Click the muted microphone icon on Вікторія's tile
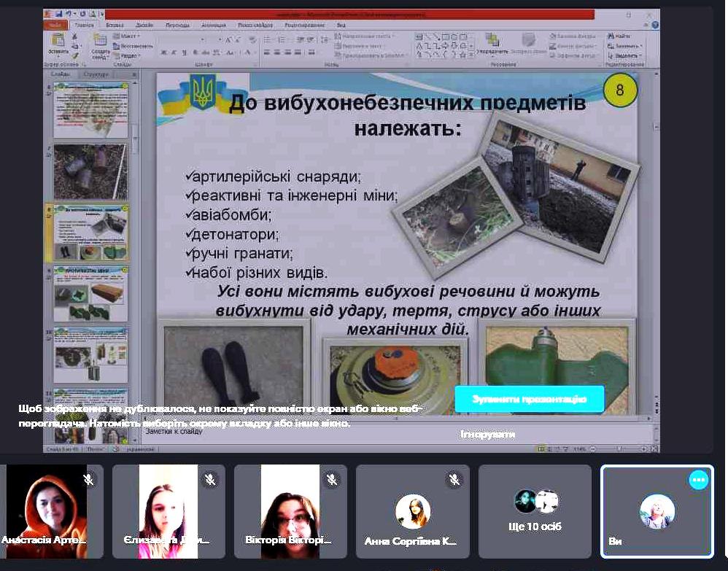 332,479
